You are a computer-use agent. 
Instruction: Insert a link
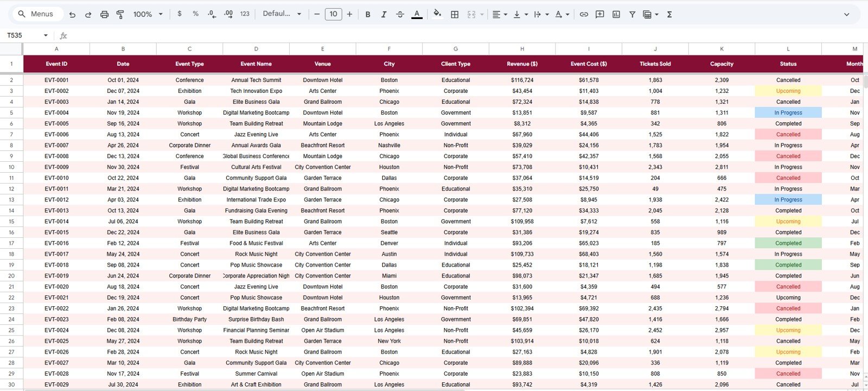pyautogui.click(x=584, y=15)
